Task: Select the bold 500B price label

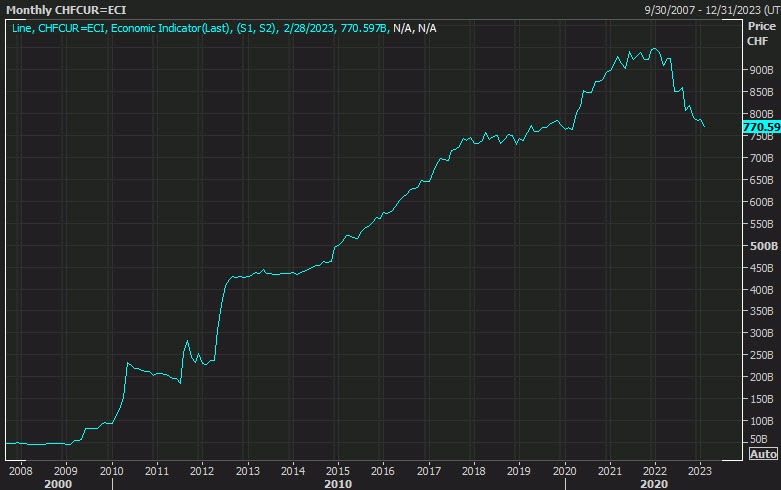Action: [x=762, y=246]
